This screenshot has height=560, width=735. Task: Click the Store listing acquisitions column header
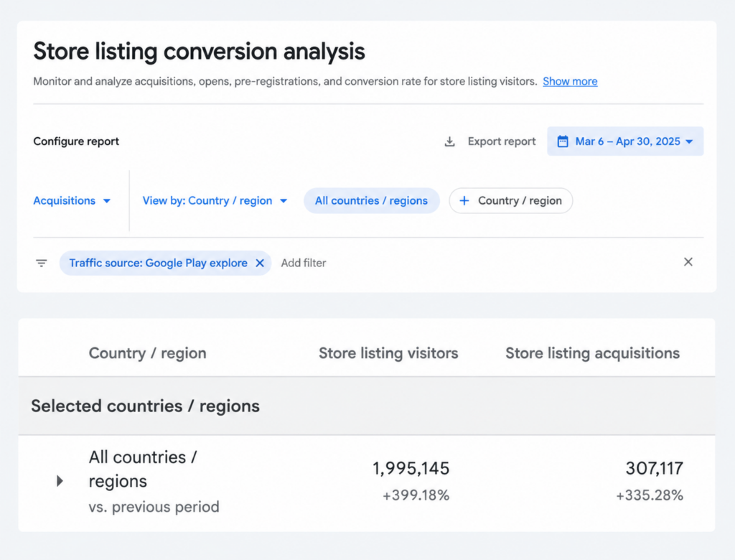coord(592,353)
